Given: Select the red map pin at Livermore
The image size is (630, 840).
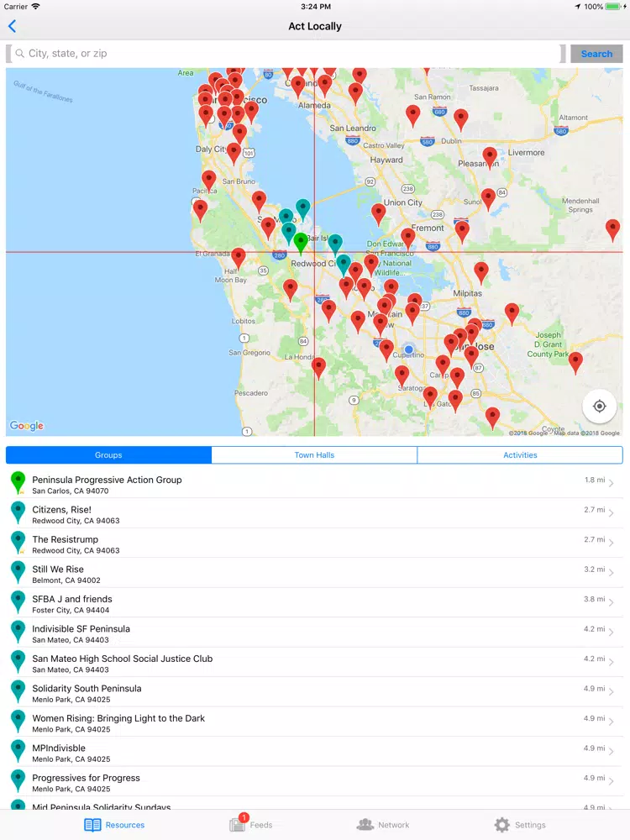Looking at the screenshot, I should pyautogui.click(x=490, y=157).
